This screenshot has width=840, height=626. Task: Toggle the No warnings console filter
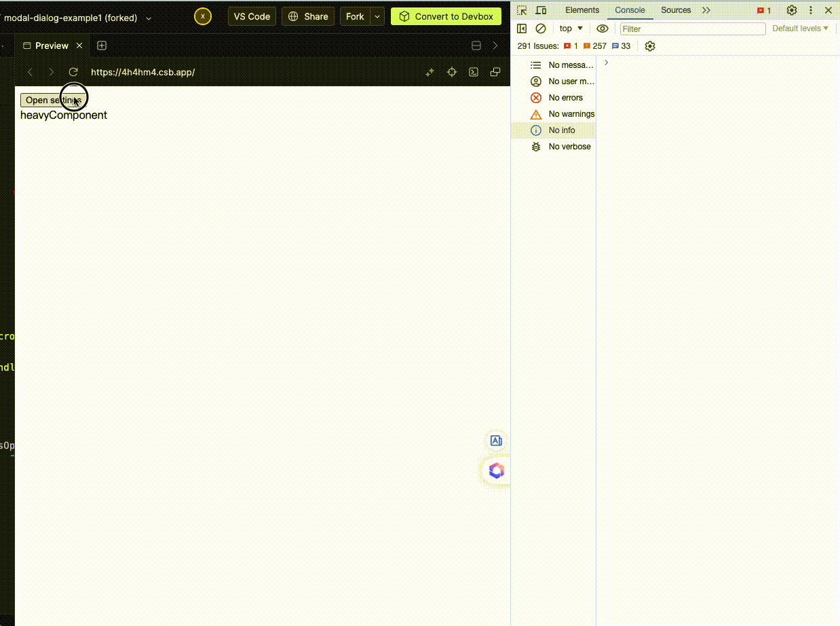point(565,113)
